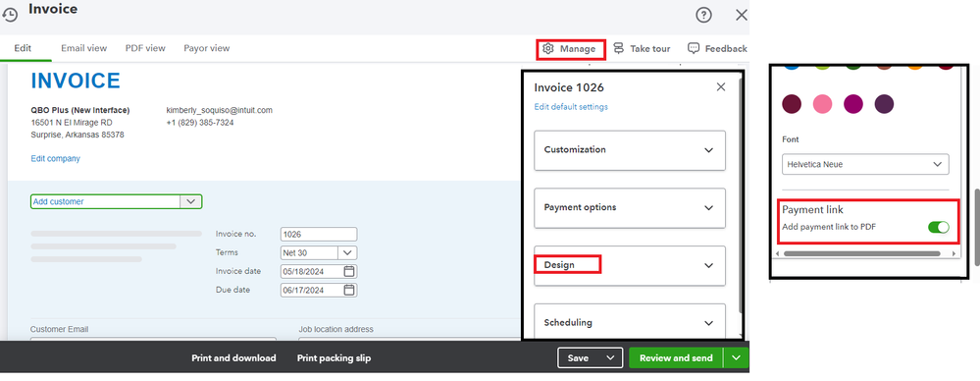Click the Feedback speech bubble icon
980x381 pixels.
coord(694,48)
